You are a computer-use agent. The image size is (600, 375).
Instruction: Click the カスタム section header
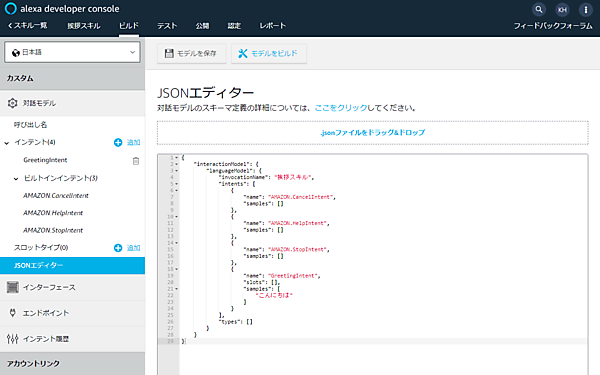click(x=72, y=78)
